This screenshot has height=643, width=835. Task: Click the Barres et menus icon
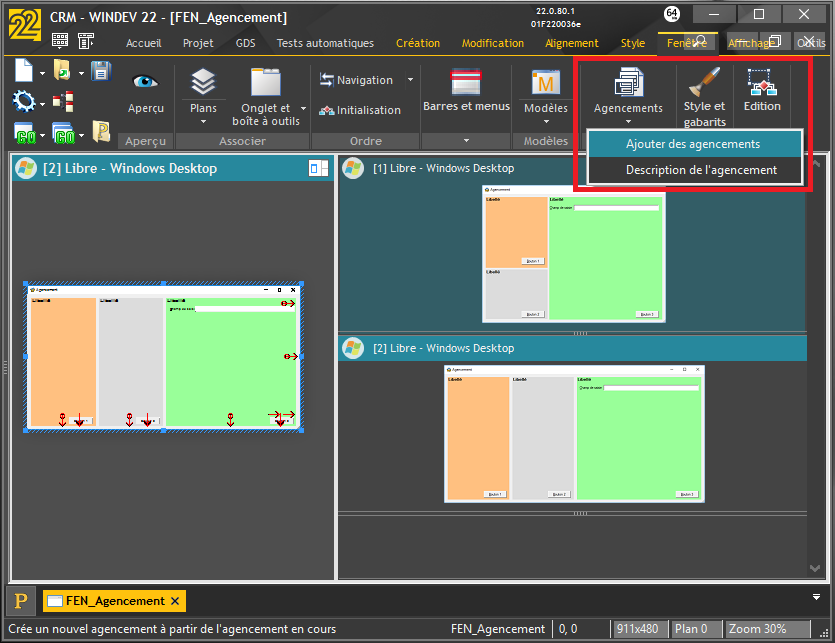point(466,82)
